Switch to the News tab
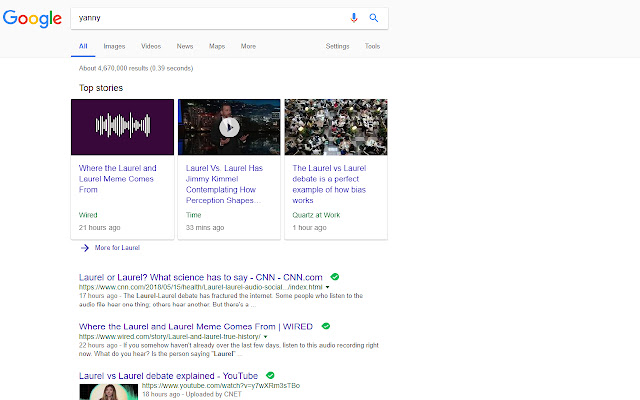 tap(185, 46)
